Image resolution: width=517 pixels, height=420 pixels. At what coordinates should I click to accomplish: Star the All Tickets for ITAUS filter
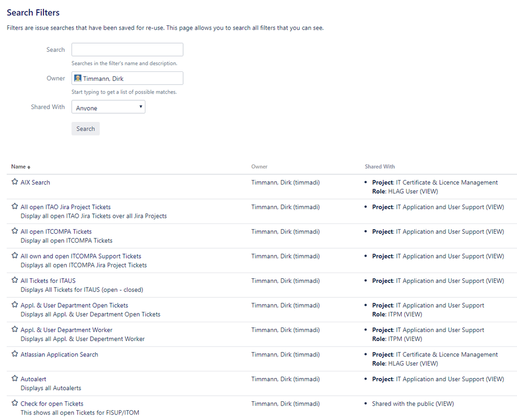14,280
